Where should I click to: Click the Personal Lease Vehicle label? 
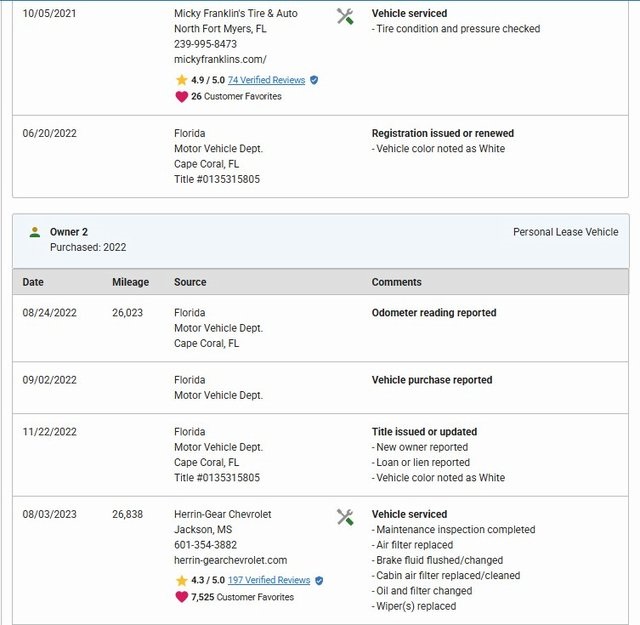565,232
